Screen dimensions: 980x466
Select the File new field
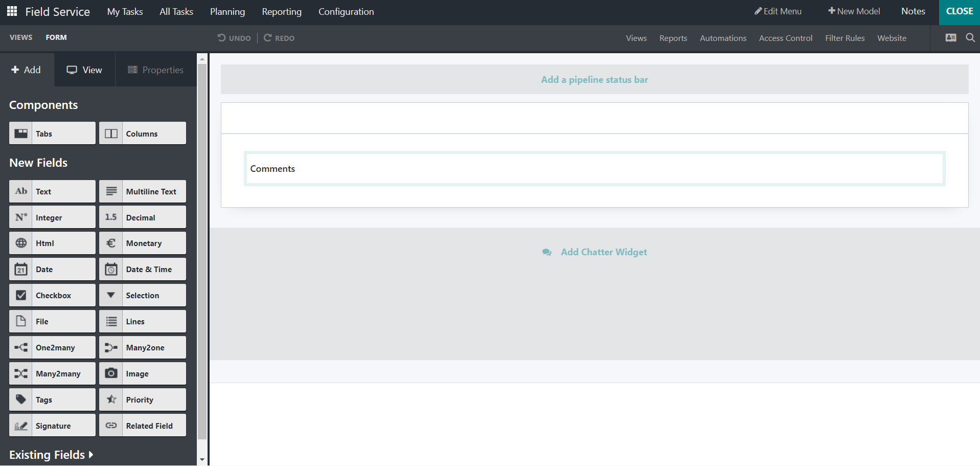(x=52, y=322)
